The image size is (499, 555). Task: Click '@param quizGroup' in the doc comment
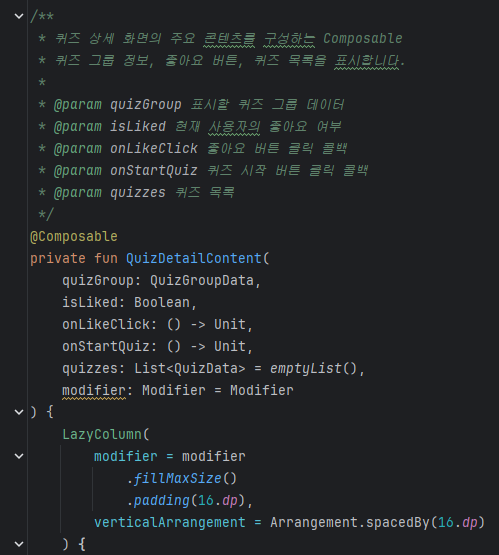point(117,104)
